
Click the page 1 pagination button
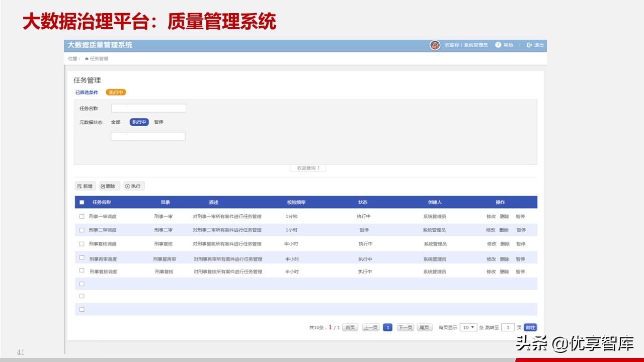pyautogui.click(x=387, y=327)
